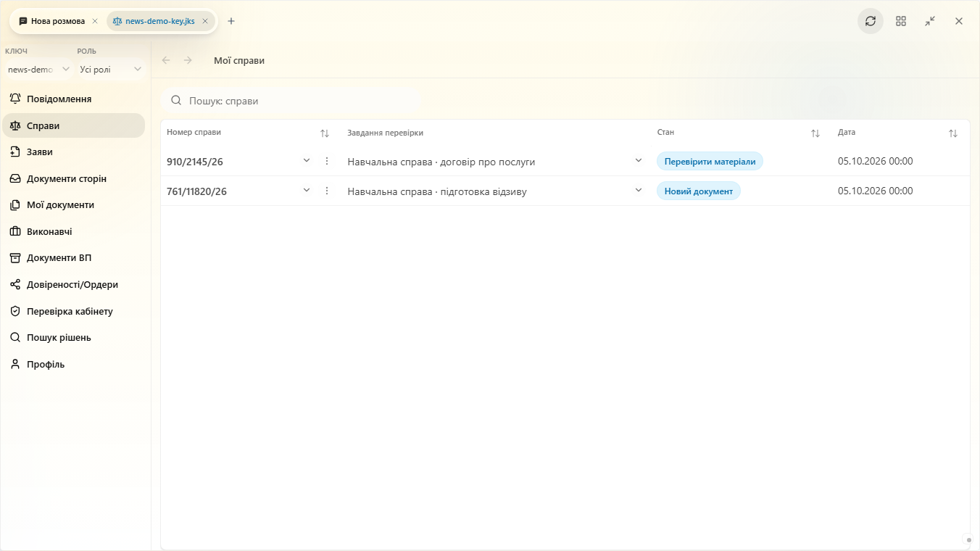Open Профіль in the sidebar
Screen dimensions: 980x551
coord(74,364)
